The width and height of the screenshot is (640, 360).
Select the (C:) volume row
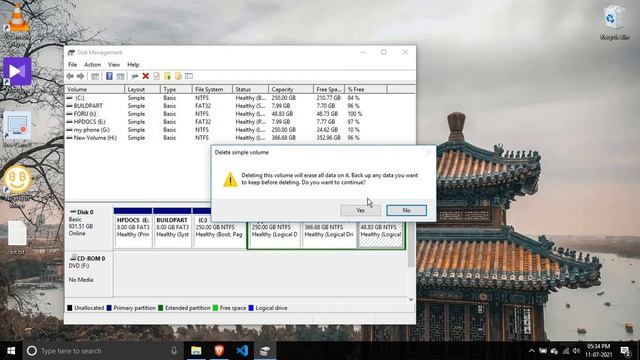(240, 98)
